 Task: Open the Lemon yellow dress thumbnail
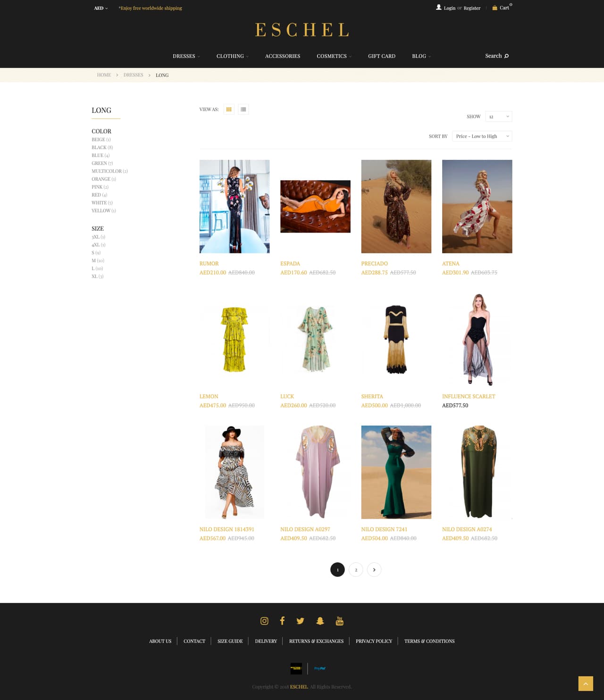point(235,340)
